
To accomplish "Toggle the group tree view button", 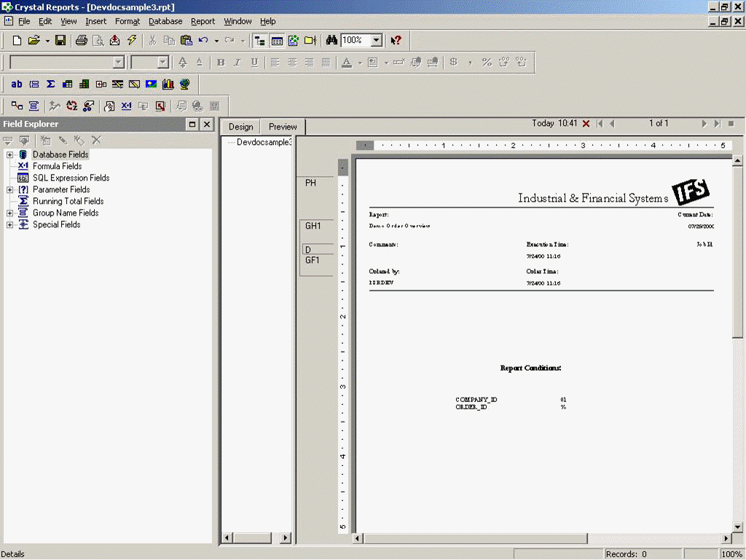I will tap(260, 41).
